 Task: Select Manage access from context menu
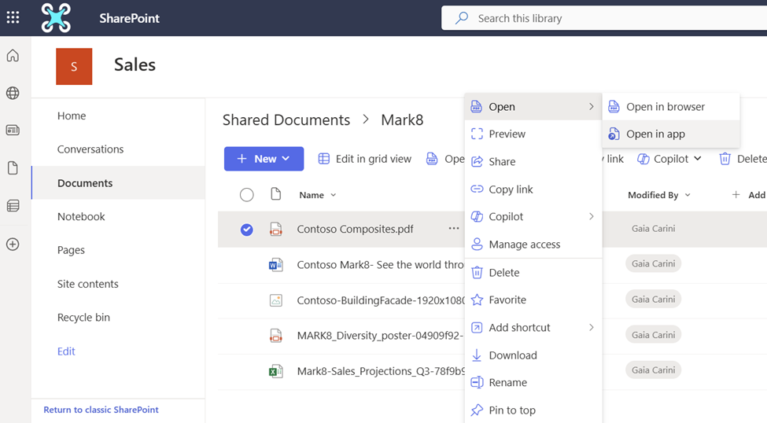pos(533,244)
